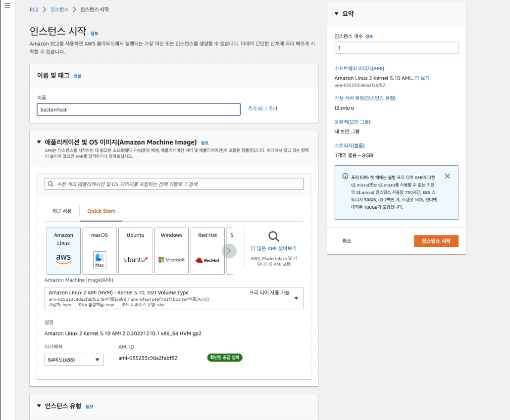Click the magnifier icon in AMI search box
Viewport: 510px width, 420px height.
pos(51,184)
